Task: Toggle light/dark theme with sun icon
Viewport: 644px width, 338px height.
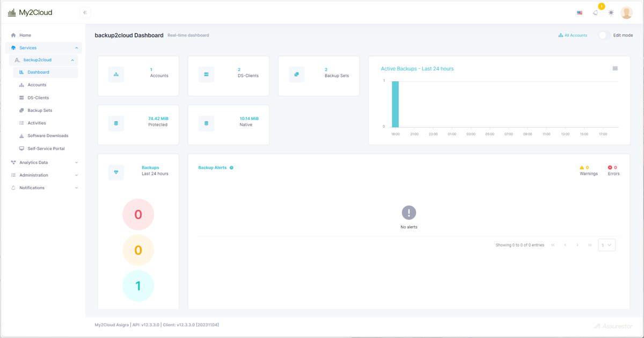Action: [611, 12]
